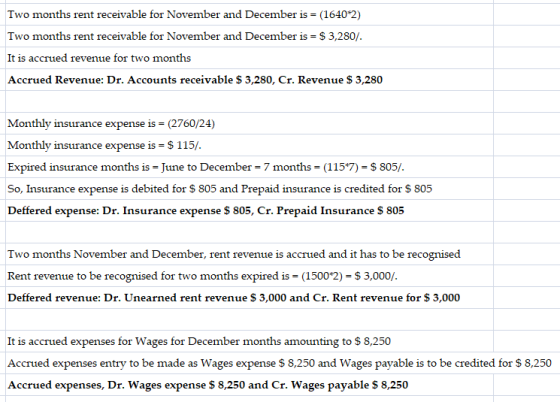Select the cell containing (1640*2) rent calculation

(x=249, y=14)
